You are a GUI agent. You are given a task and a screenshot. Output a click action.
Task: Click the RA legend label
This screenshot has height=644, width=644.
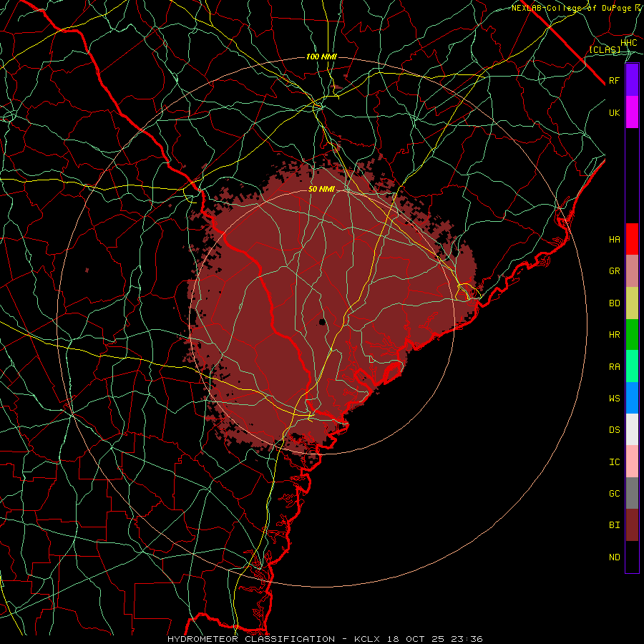(x=615, y=367)
